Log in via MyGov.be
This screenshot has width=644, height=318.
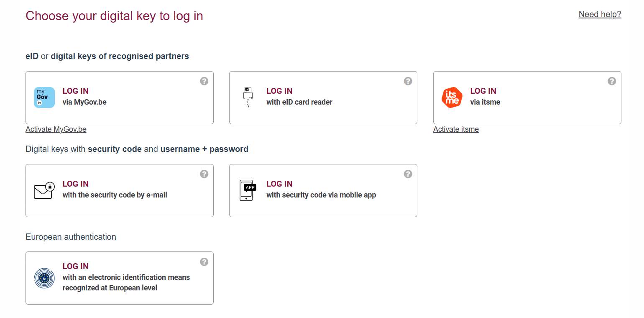pyautogui.click(x=84, y=97)
